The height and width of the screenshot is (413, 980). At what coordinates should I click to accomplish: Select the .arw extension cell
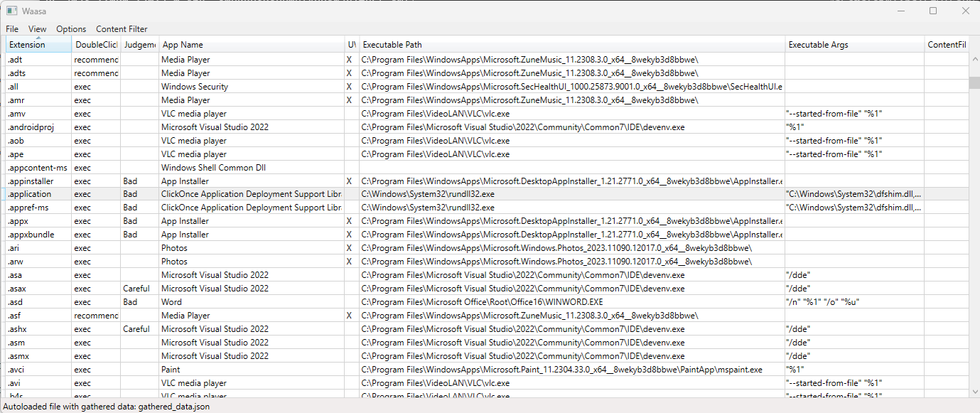(x=38, y=262)
